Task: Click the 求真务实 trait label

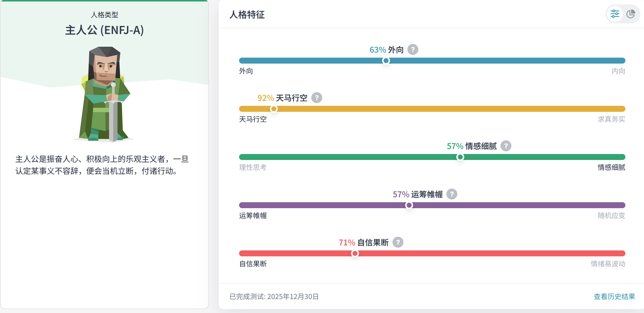Action: point(611,119)
